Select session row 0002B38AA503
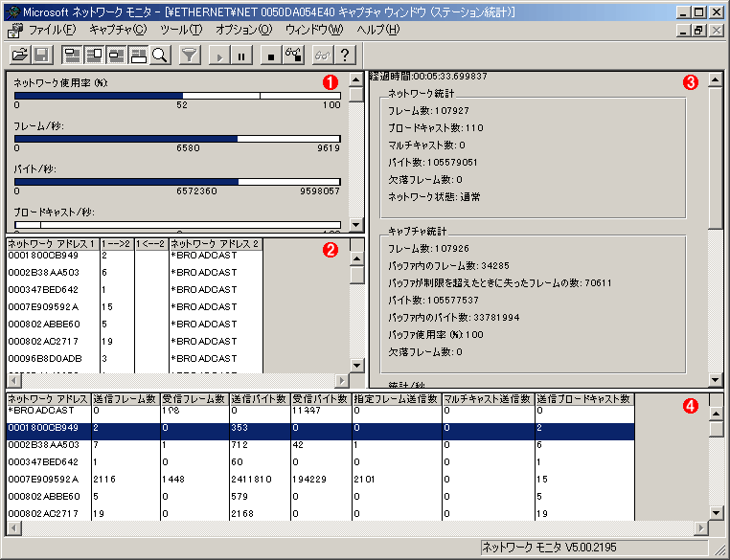 pos(134,273)
